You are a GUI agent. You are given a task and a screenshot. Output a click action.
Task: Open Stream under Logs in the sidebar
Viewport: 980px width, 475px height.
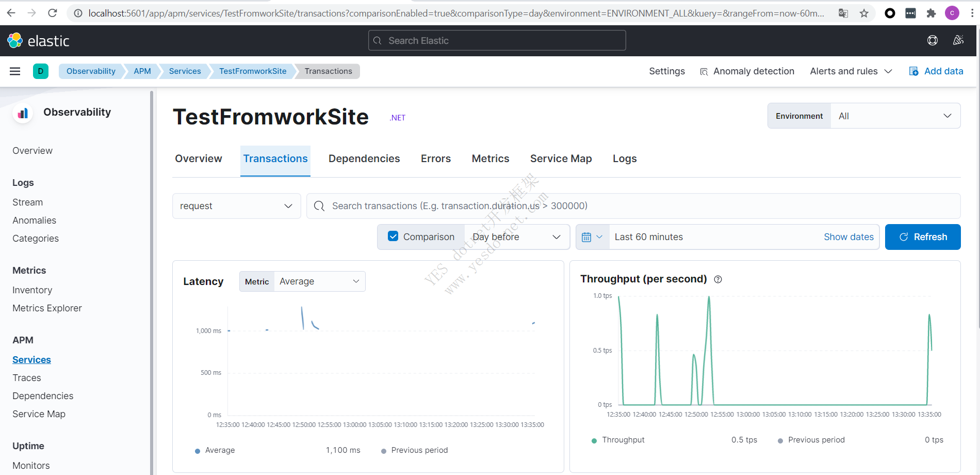coord(28,202)
